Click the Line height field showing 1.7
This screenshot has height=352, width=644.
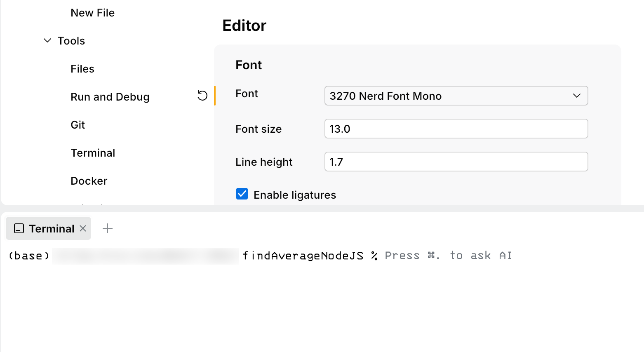point(456,162)
